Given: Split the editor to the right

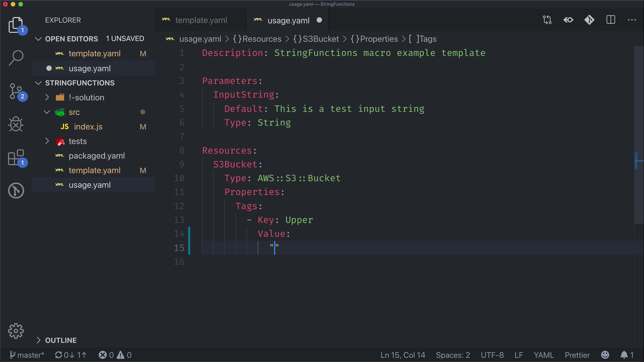Looking at the screenshot, I should point(611,20).
